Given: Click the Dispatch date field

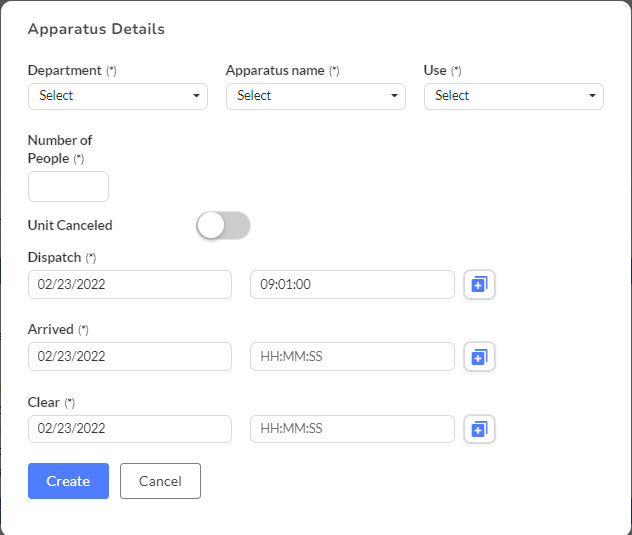Looking at the screenshot, I should 130,285.
